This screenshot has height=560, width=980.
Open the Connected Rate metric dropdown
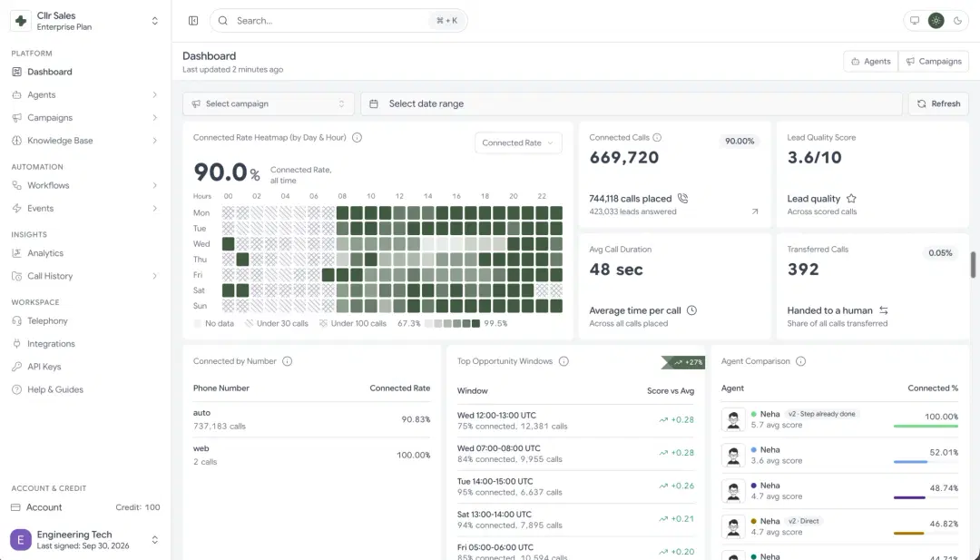(517, 142)
